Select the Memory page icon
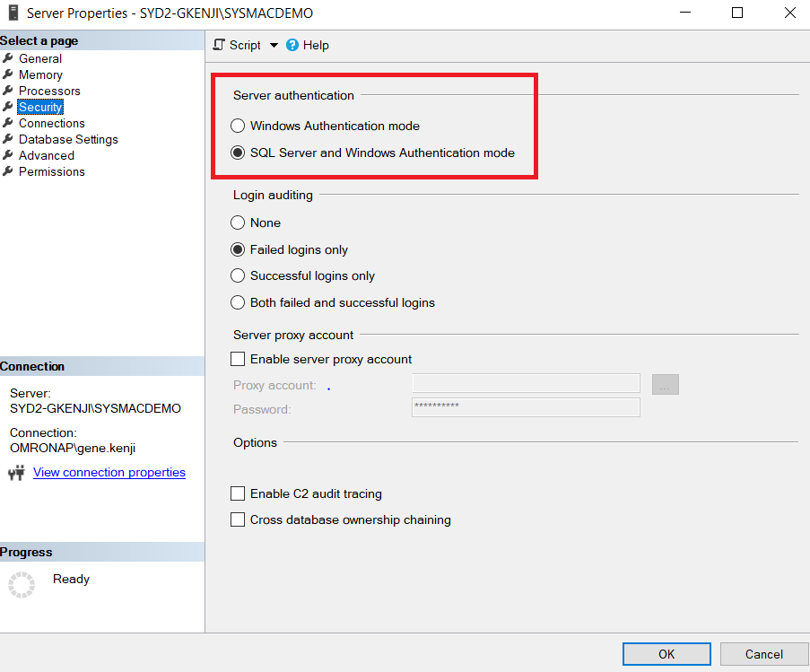The height and width of the screenshot is (672, 810). point(10,74)
